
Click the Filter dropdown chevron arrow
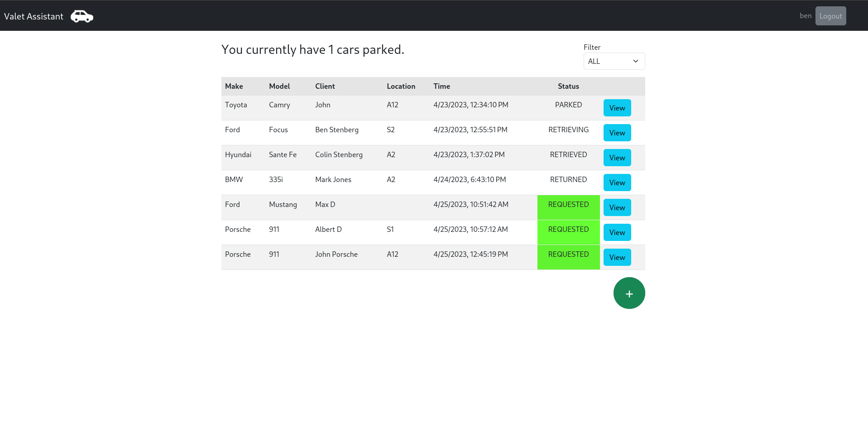635,61
